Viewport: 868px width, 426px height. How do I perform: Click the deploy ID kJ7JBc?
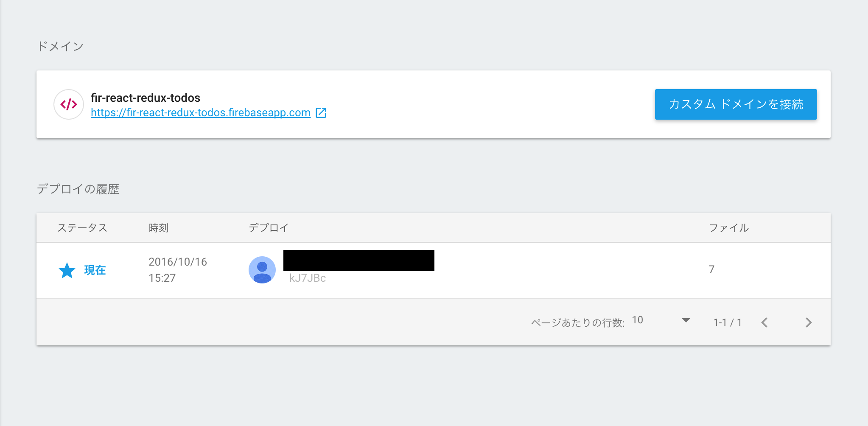[307, 278]
